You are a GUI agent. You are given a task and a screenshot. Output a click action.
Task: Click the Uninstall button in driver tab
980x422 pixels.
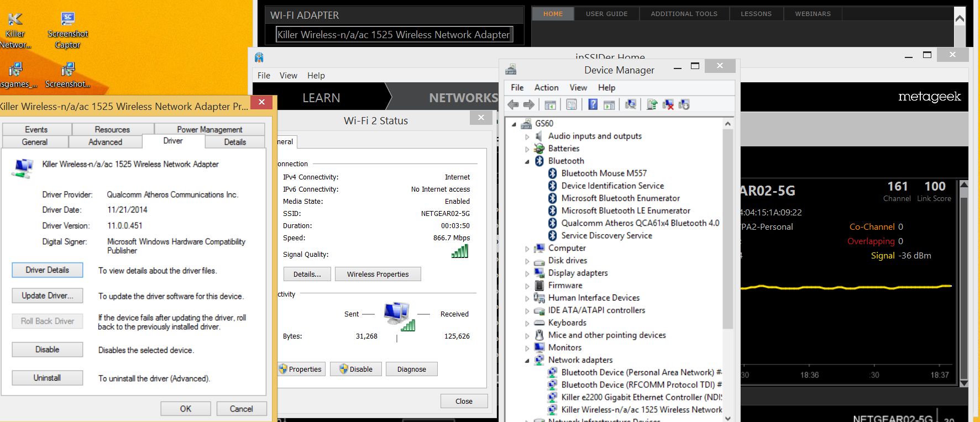(48, 378)
